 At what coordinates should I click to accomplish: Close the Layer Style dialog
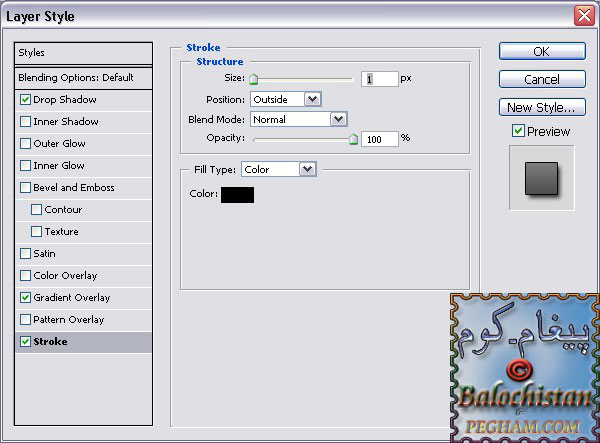click(x=584, y=16)
